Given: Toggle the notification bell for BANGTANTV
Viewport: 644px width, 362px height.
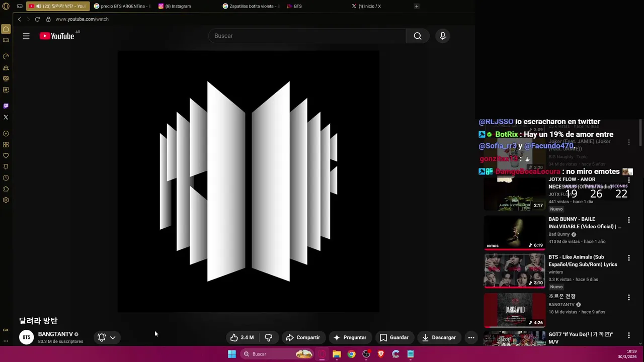Looking at the screenshot, I should point(102,337).
